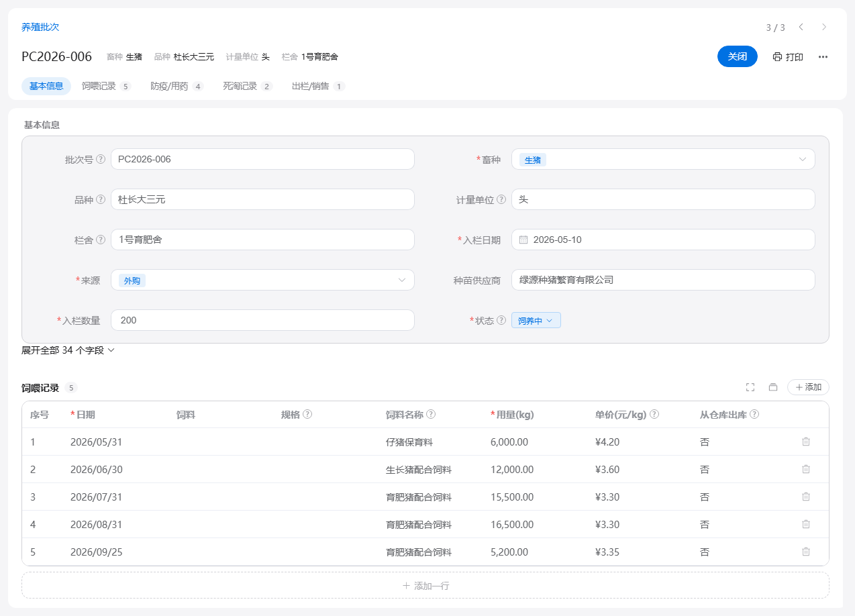Viewport: 855px width, 616px height.
Task: Delete the 2026/06/30 feeding row
Action: point(806,469)
